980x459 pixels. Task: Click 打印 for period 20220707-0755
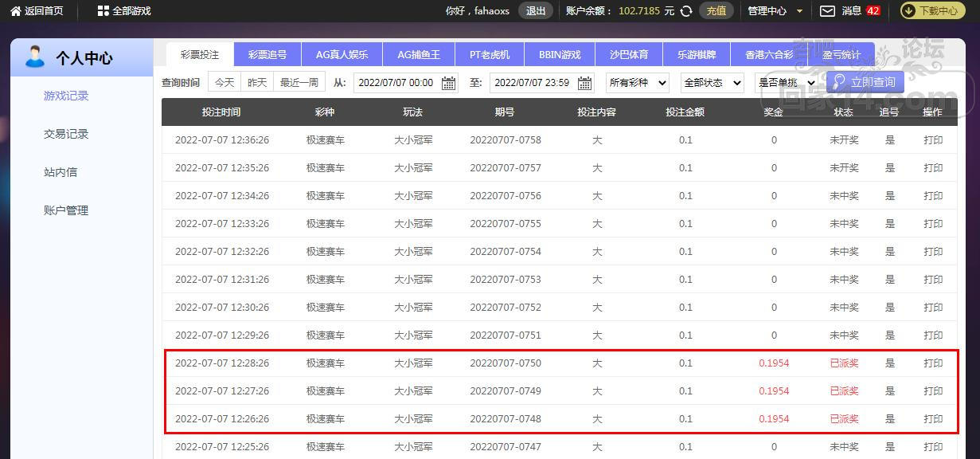pos(933,224)
